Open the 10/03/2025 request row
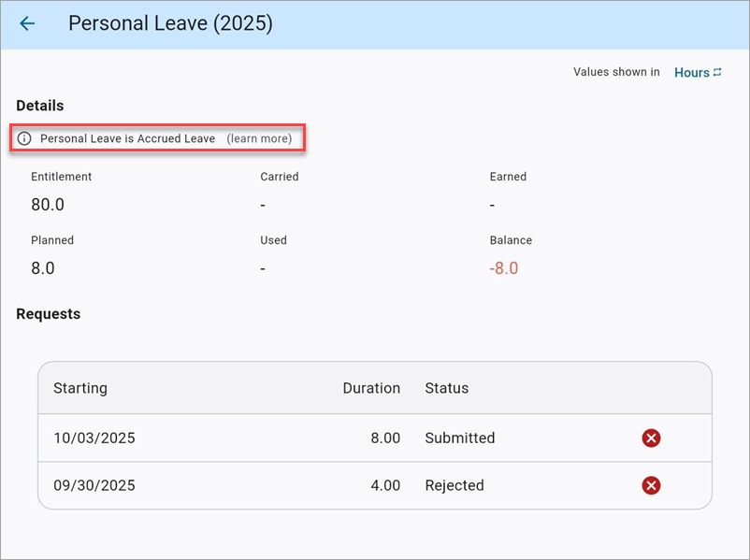 [94, 438]
